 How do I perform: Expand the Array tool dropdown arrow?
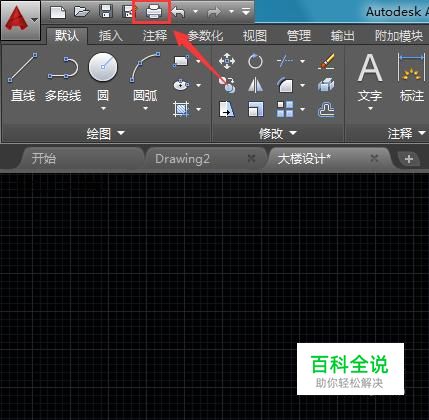point(302,109)
